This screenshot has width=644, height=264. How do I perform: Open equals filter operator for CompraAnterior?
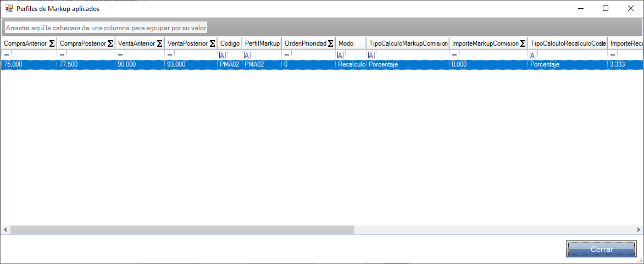pyautogui.click(x=7, y=55)
